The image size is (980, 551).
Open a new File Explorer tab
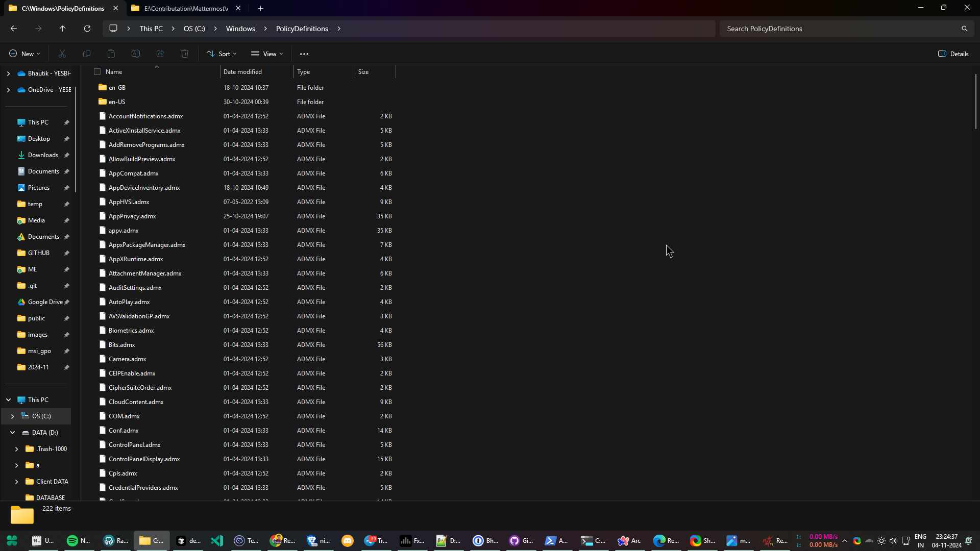tap(260, 8)
